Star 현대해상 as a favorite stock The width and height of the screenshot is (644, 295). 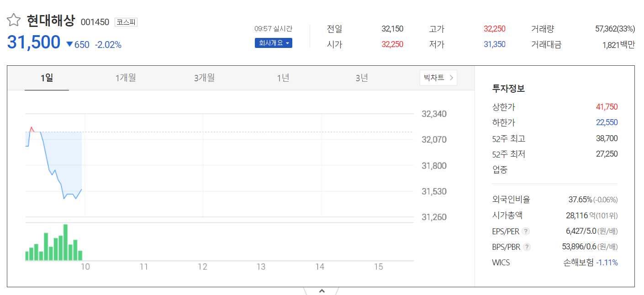[x=14, y=20]
